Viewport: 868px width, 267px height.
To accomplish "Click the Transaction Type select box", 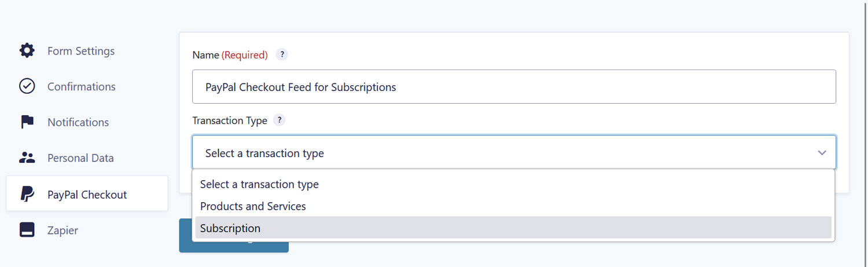I will click(514, 152).
